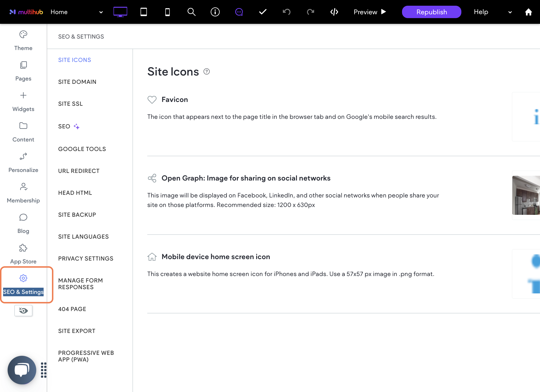Switch to tablet view
Viewport: 540px width, 392px height.
pos(144,12)
